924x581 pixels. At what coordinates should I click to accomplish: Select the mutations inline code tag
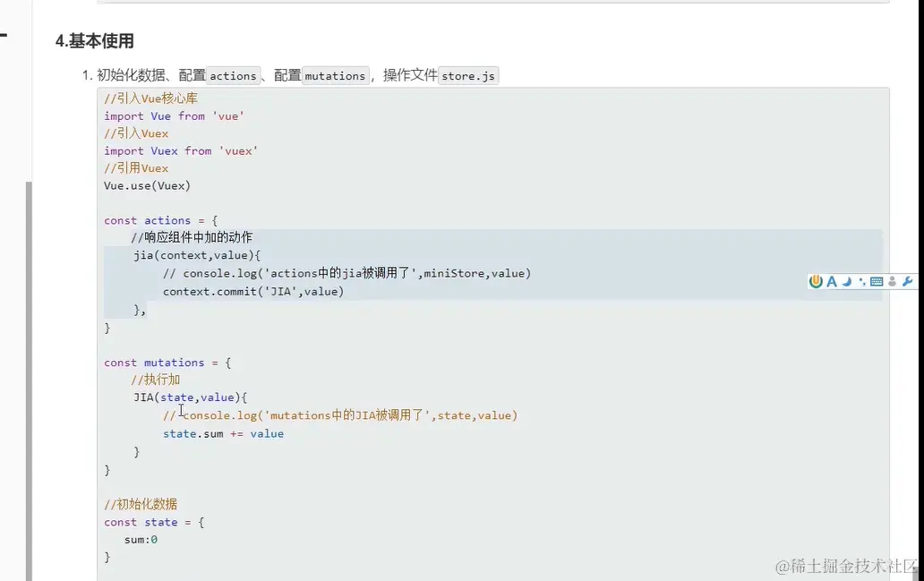335,75
